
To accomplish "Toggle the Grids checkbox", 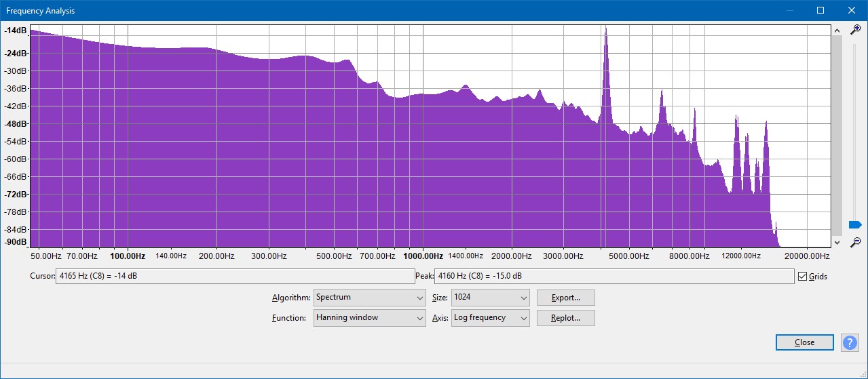I will pos(803,277).
